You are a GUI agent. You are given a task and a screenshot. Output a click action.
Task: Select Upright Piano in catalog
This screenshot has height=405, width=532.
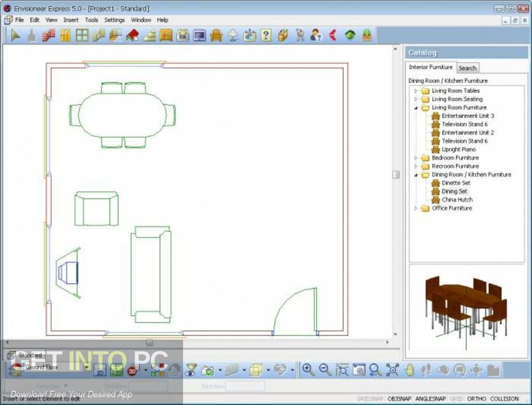point(458,150)
